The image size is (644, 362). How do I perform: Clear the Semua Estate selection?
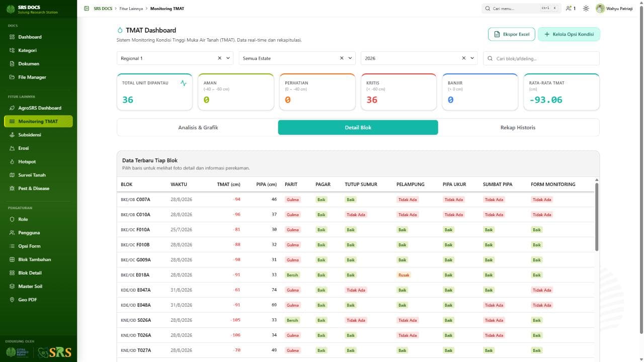click(342, 58)
